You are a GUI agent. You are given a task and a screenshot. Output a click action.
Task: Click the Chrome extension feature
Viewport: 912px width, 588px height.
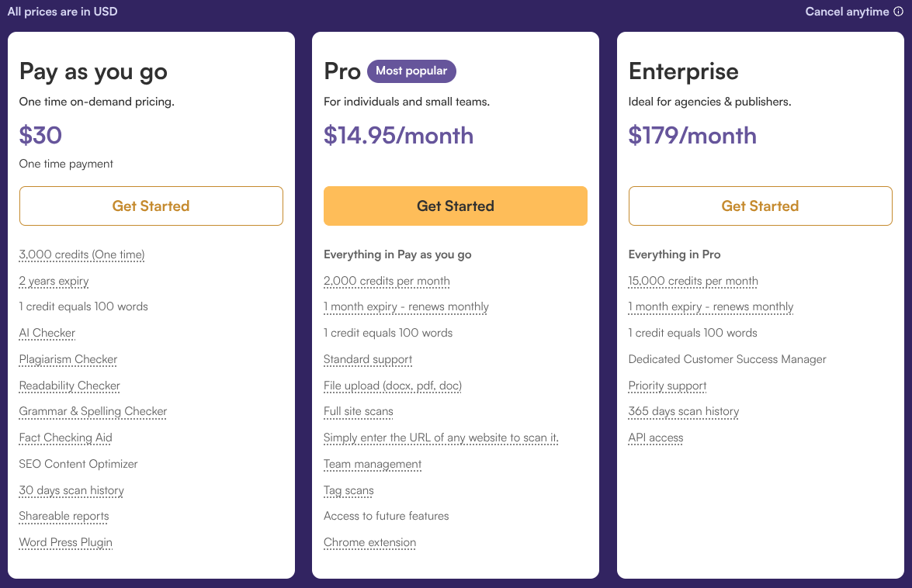coord(370,542)
